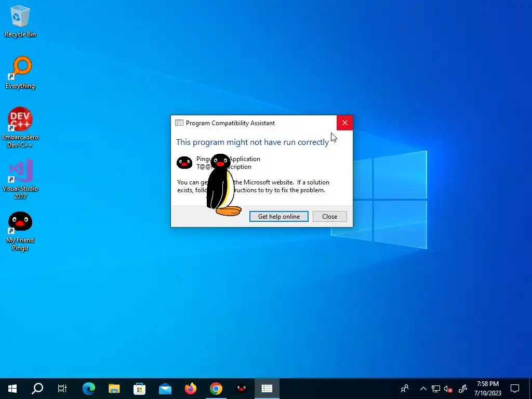The height and width of the screenshot is (399, 532).
Task: Open Microsoft Store from the taskbar
Action: click(x=139, y=389)
